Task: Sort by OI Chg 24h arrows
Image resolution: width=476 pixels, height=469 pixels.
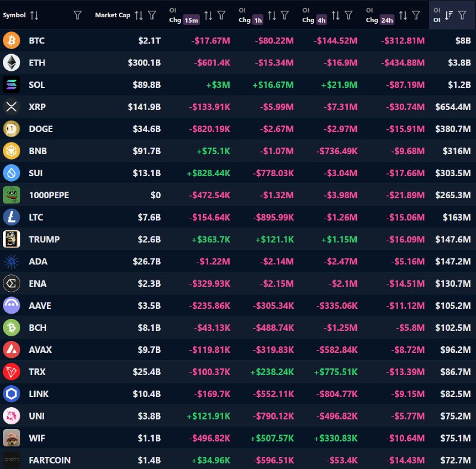Action: tap(403, 15)
